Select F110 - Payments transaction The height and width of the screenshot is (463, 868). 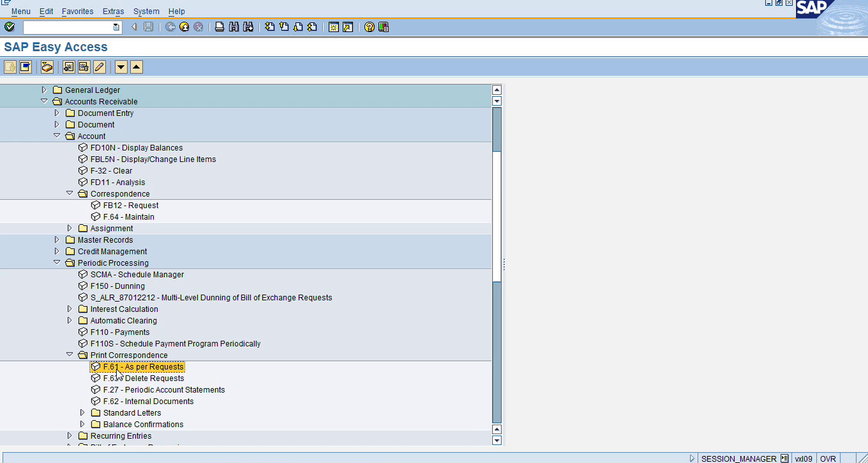120,332
